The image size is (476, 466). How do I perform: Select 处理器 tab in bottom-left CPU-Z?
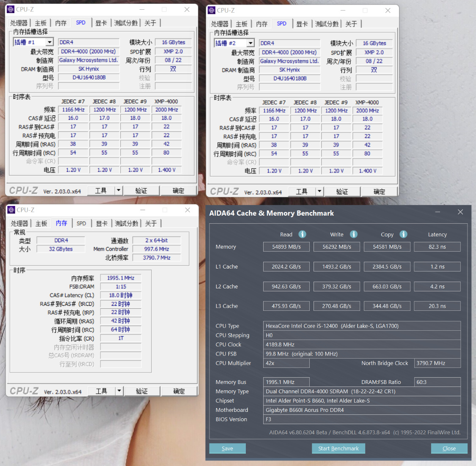(19, 224)
